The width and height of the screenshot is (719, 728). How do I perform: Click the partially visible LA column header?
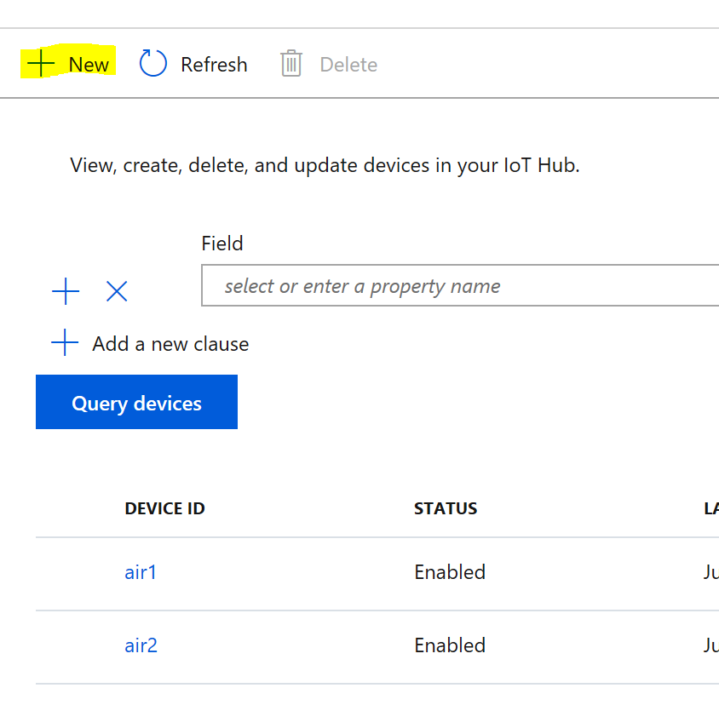pyautogui.click(x=710, y=509)
